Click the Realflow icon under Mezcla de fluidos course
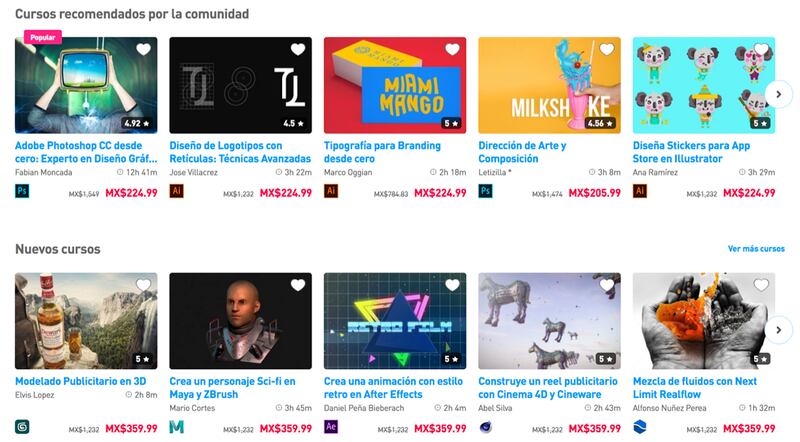The height and width of the screenshot is (442, 800). click(640, 427)
